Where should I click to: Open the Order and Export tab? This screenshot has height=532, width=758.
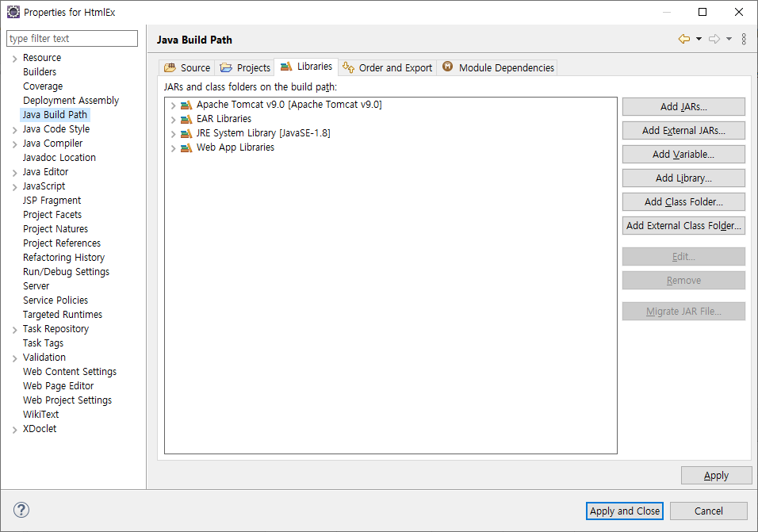click(387, 67)
